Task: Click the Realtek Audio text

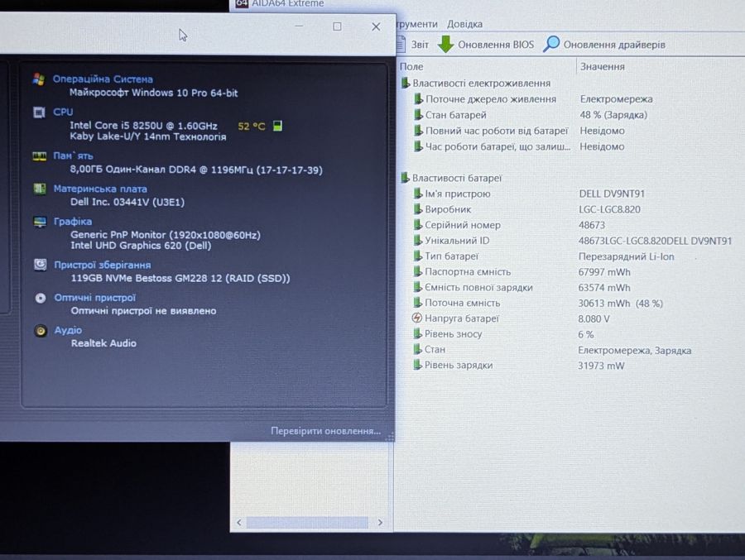Action: (x=103, y=343)
